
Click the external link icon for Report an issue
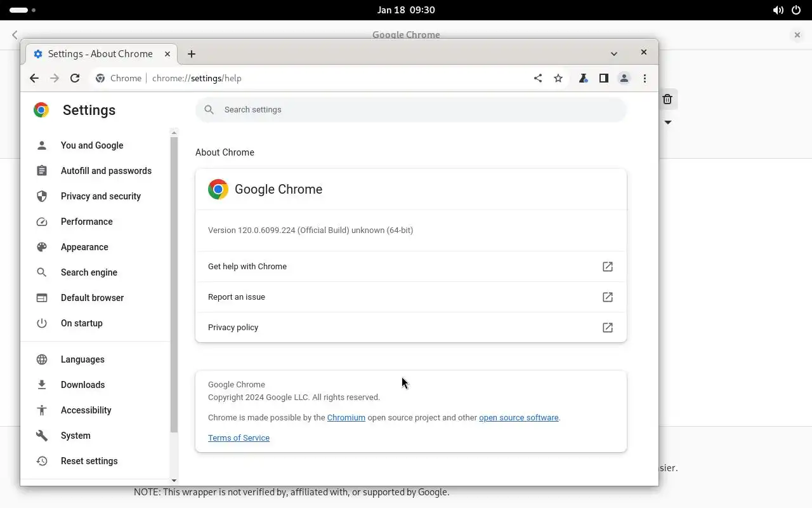click(608, 297)
